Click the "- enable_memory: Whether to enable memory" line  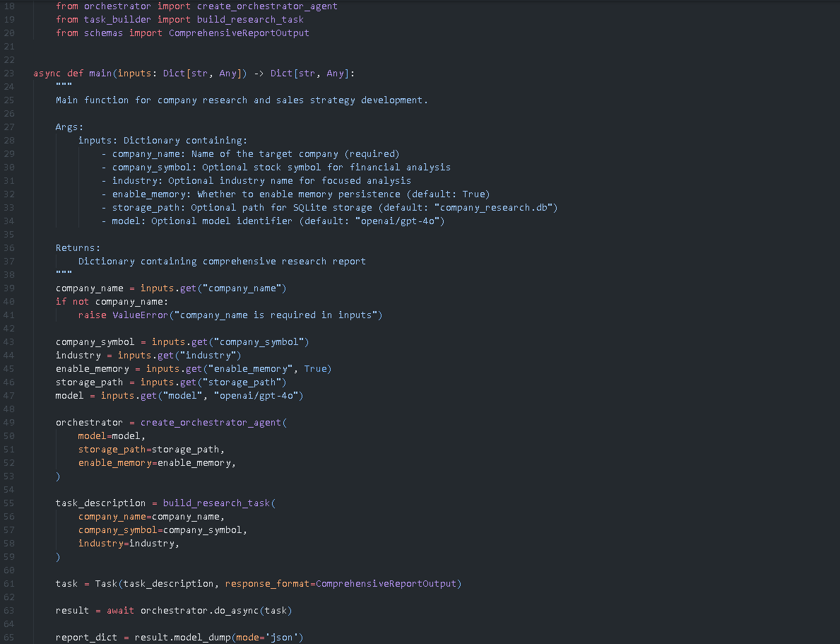[296, 194]
